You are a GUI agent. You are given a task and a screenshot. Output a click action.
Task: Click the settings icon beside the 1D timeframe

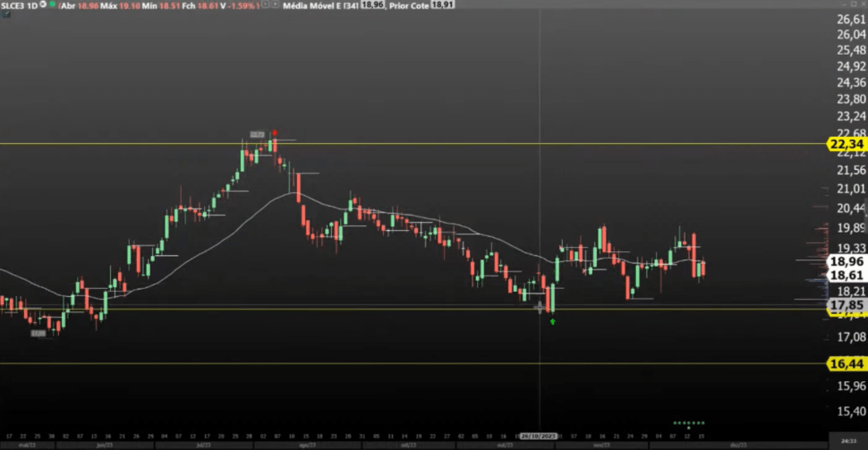point(44,4)
